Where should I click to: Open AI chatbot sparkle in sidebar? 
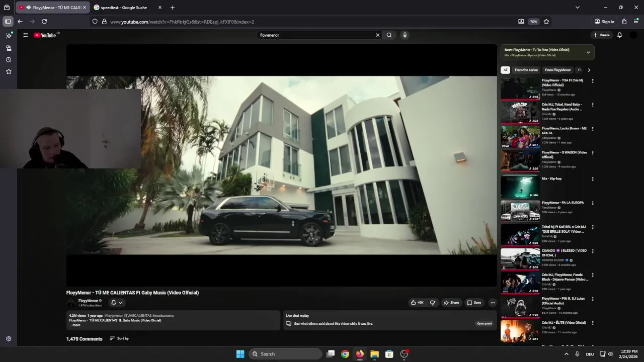click(x=9, y=36)
